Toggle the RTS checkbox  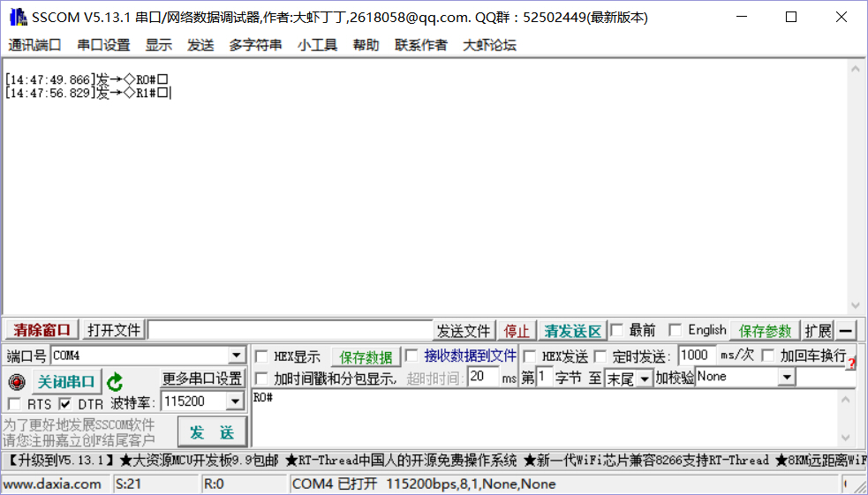pyautogui.click(x=14, y=404)
